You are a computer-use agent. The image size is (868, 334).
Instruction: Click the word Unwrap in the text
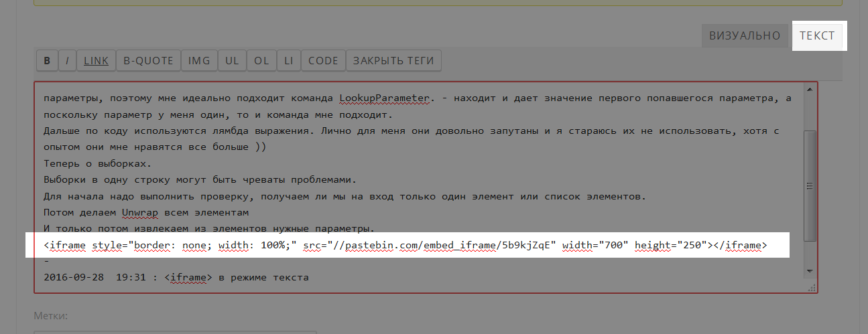coord(139,213)
